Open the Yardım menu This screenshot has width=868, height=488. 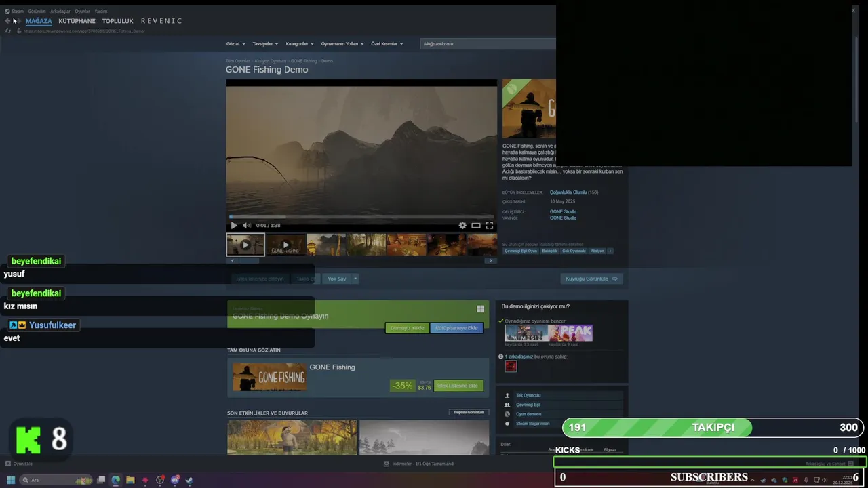[101, 12]
